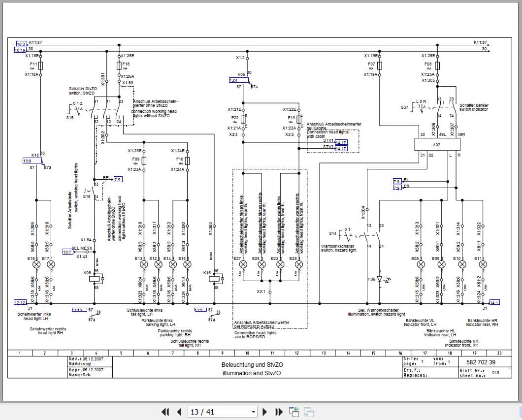Click the K16 relay coil symbol
The height and width of the screenshot is (420, 522).
pos(214,279)
